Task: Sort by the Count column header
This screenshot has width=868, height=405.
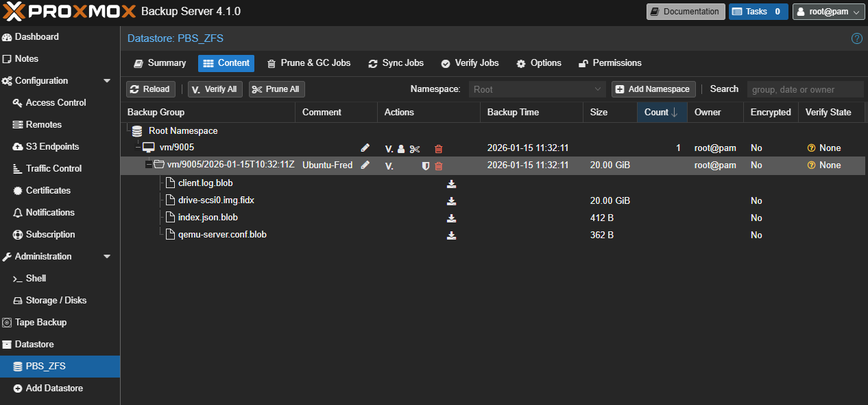Action: pos(661,113)
